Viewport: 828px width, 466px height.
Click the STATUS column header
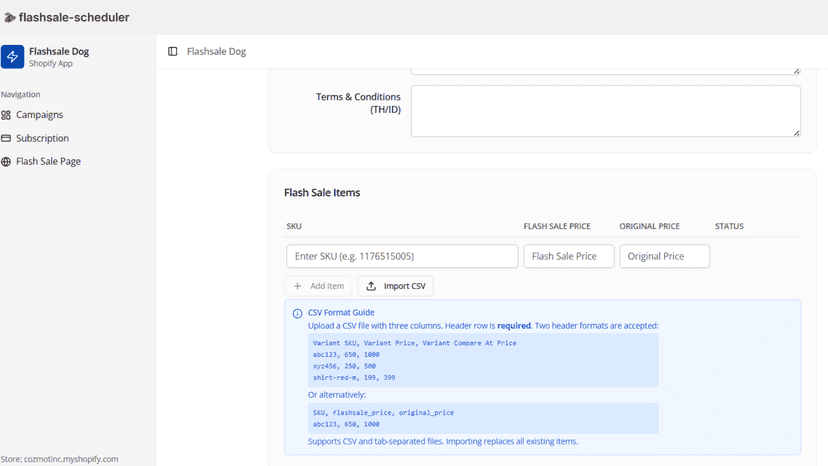tap(729, 226)
